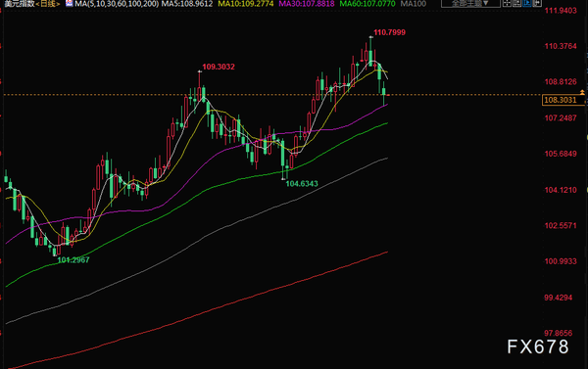Click the purple MA30:107.8818 label
This screenshot has height=369, width=588.
[x=307, y=4]
